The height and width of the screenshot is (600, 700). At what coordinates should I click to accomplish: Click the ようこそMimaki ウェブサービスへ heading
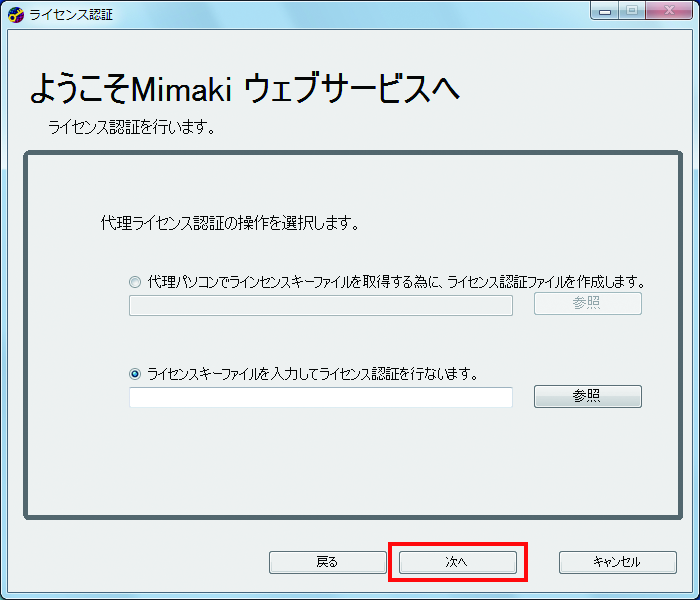245,88
